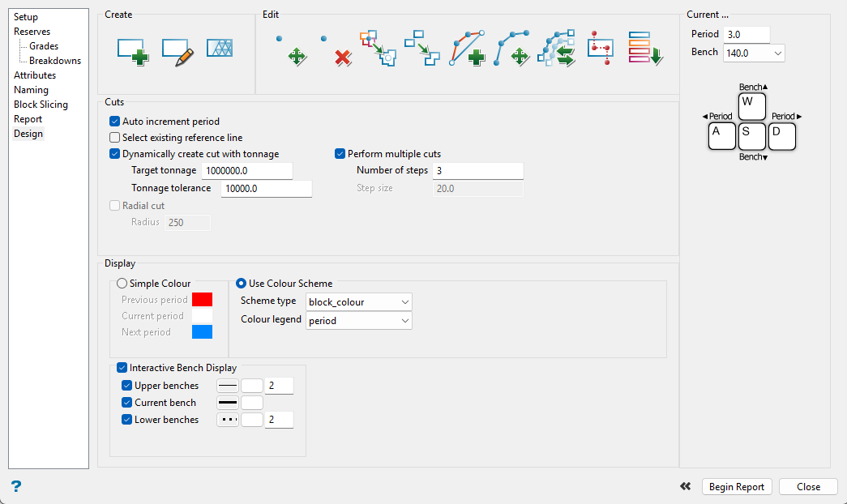Select the add line segment tool

467,48
